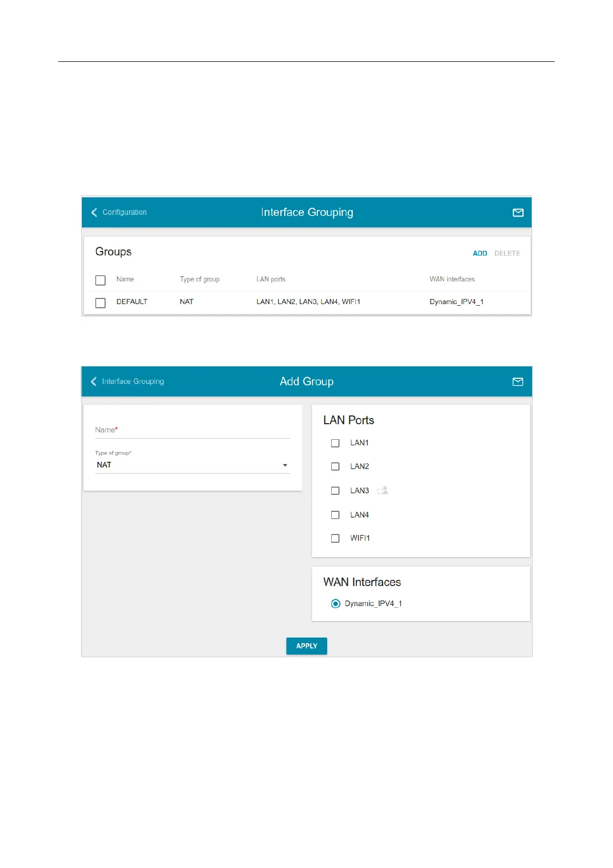Viewport: 613px width, 868px height.
Task: Click the LAN1, LAN2, LAN3, LAN4, WIFI1 cell
Action: [x=308, y=302]
